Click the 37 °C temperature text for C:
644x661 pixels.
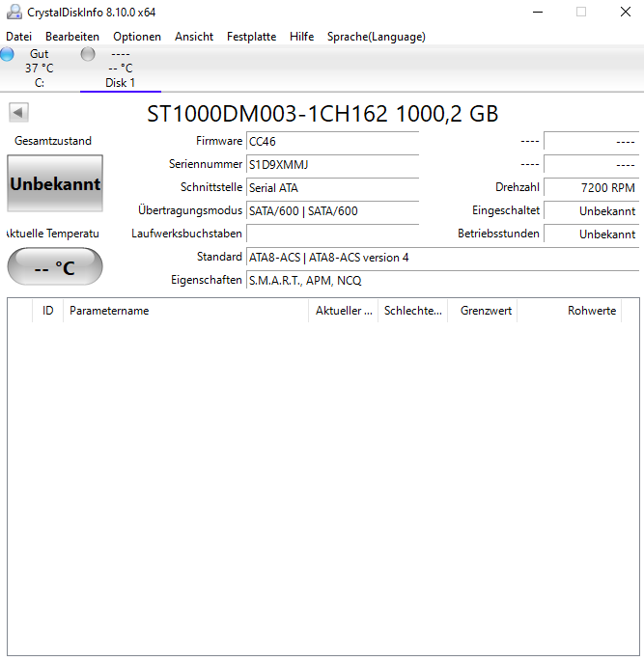[40, 69]
